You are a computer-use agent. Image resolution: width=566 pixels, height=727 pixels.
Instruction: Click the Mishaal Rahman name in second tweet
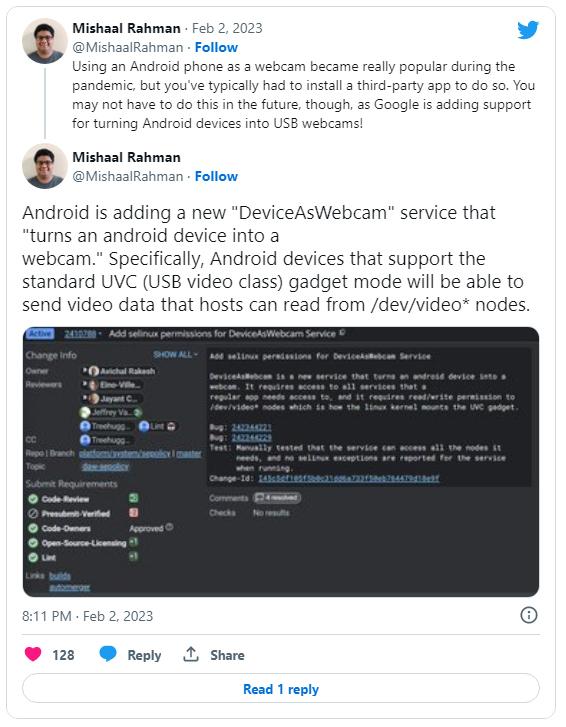coord(126,157)
